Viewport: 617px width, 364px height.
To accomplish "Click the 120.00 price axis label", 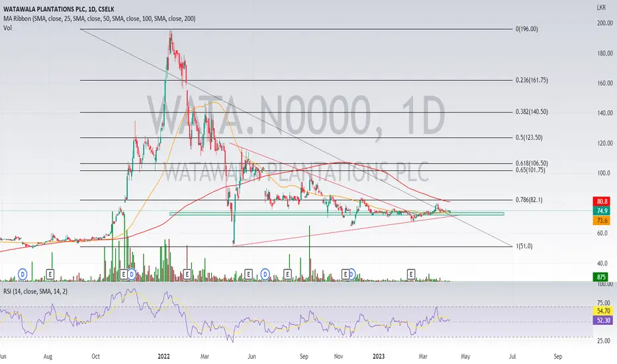I will (x=605, y=143).
